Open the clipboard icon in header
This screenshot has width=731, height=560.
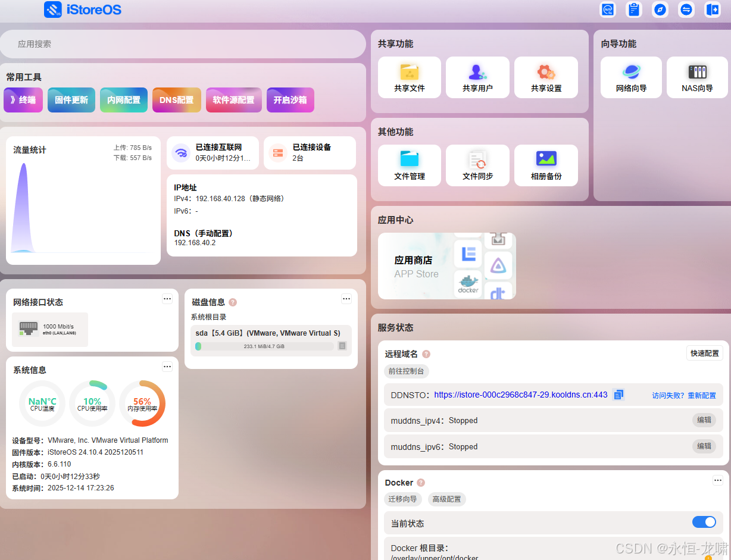(634, 10)
